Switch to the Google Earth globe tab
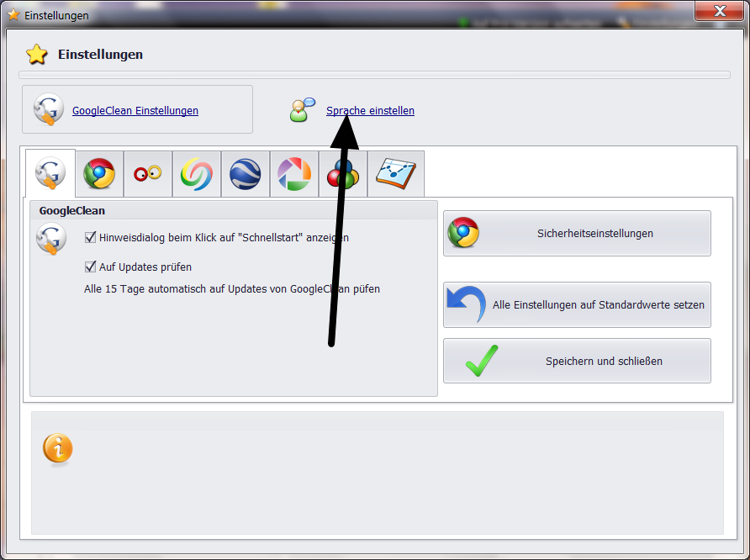Screen dimensions: 750x560 point(246,173)
